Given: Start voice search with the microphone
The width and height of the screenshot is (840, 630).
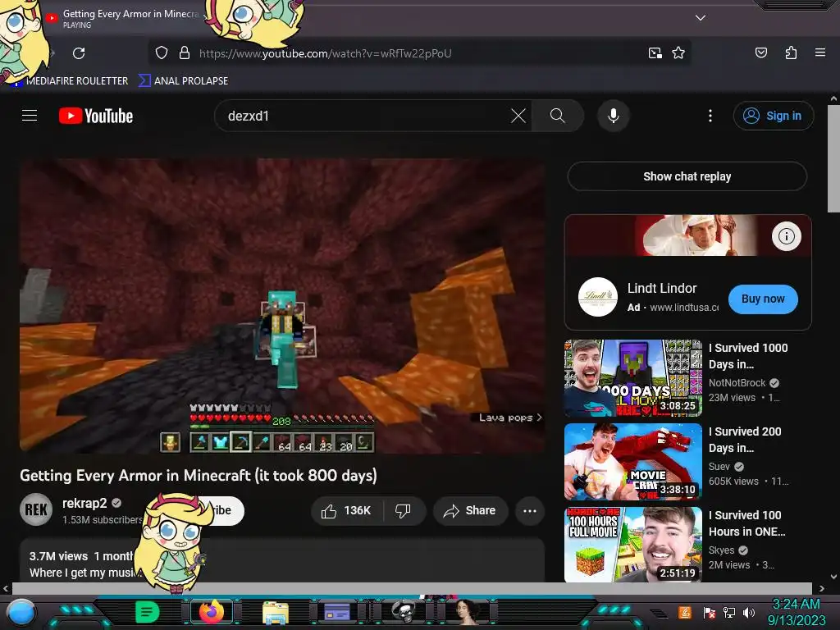Looking at the screenshot, I should [x=614, y=116].
